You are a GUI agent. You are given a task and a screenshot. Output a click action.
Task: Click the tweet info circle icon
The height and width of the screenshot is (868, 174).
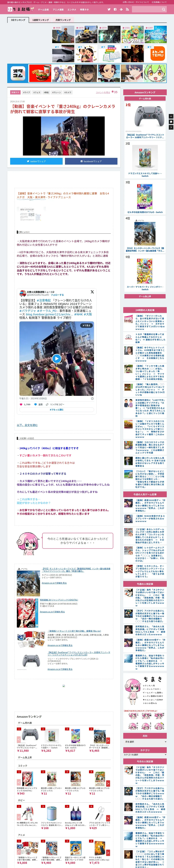click(x=92, y=399)
